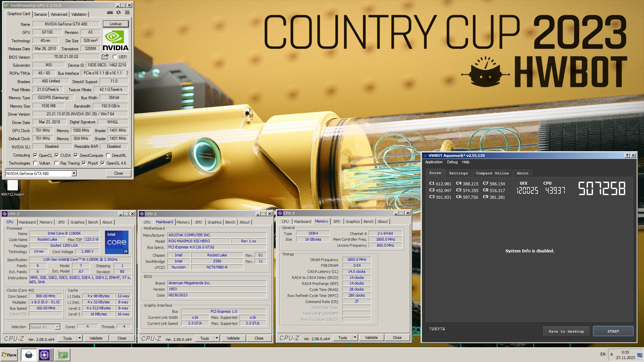Enable the Vulkan checkbox
Screen dimensions: 644x362
35,163
